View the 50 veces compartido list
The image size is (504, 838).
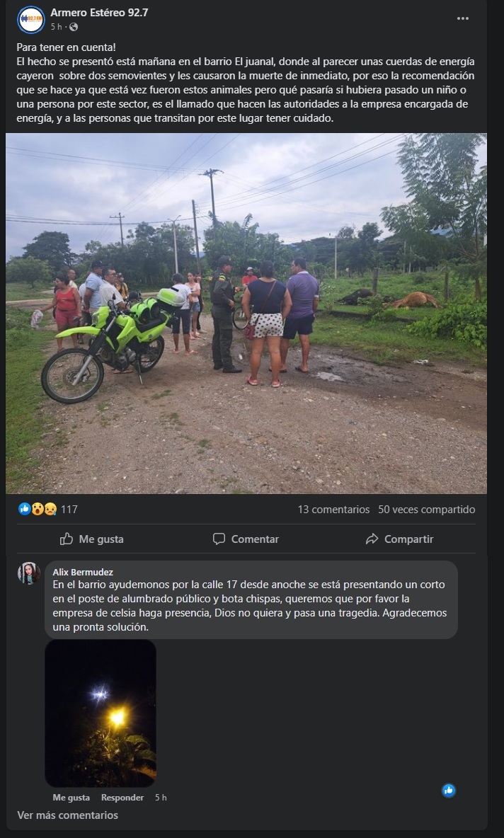coord(427,510)
